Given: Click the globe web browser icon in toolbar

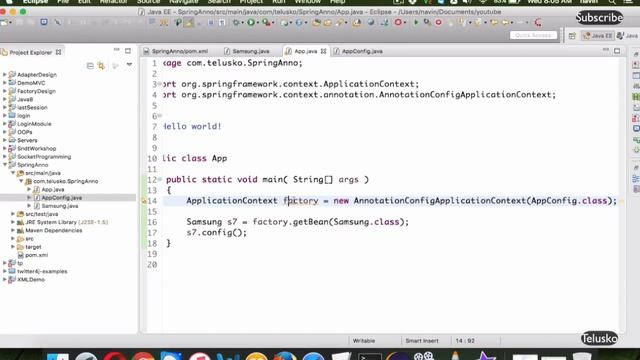Looking at the screenshot, I should [371, 22].
